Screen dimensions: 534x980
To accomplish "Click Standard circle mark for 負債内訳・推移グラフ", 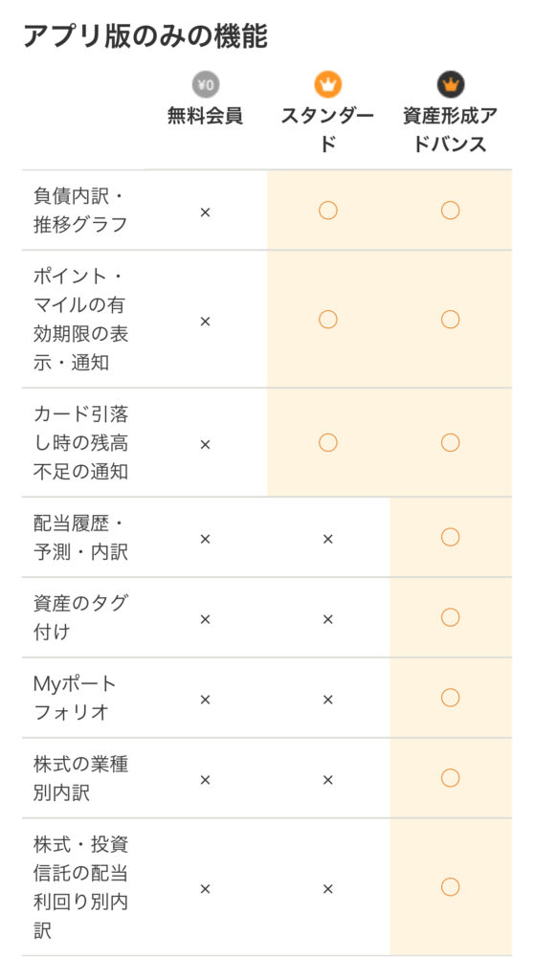I will click(x=327, y=211).
